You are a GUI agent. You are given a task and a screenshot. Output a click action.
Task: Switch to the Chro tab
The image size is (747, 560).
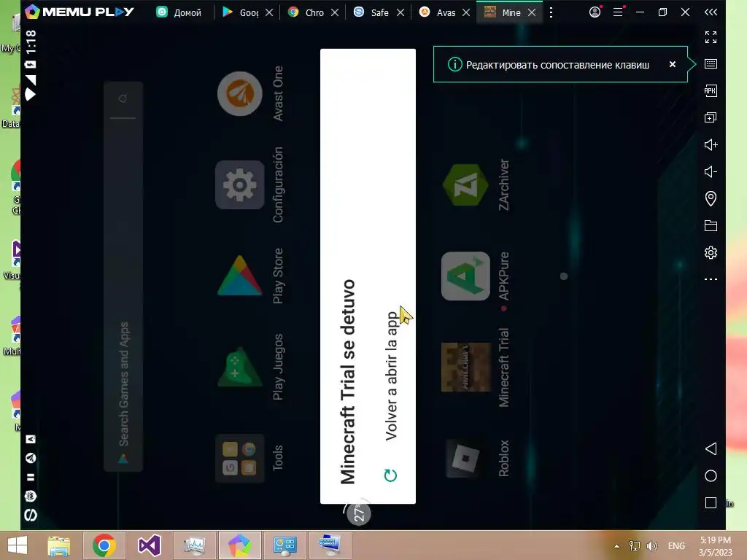click(306, 12)
